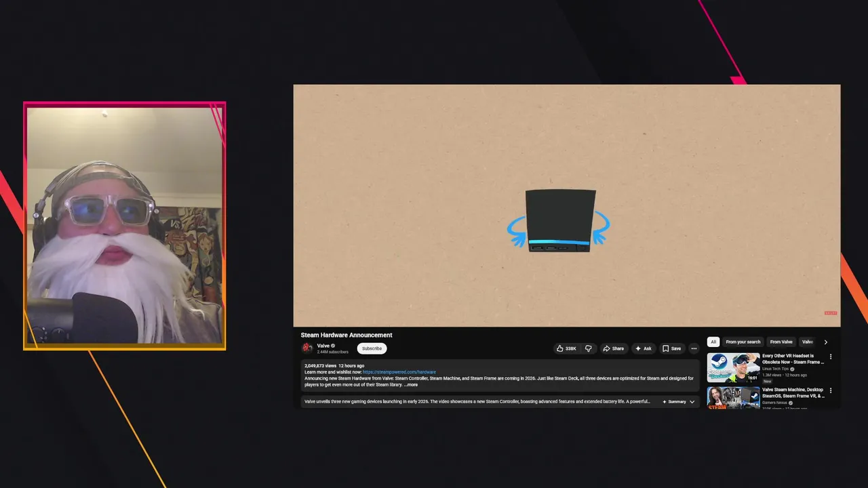Select the From your search chip
The height and width of the screenshot is (488, 868).
coord(743,342)
